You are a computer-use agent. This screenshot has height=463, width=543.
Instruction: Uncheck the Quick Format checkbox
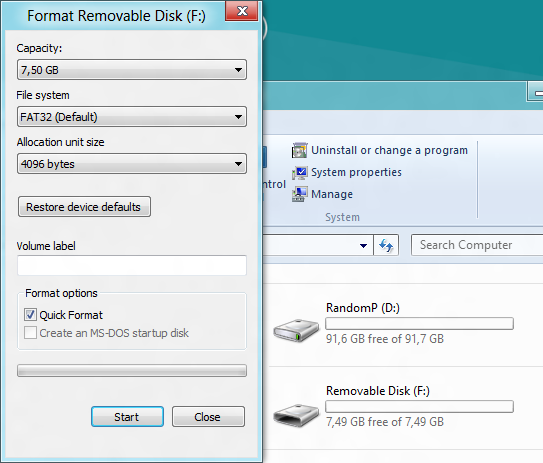30,315
